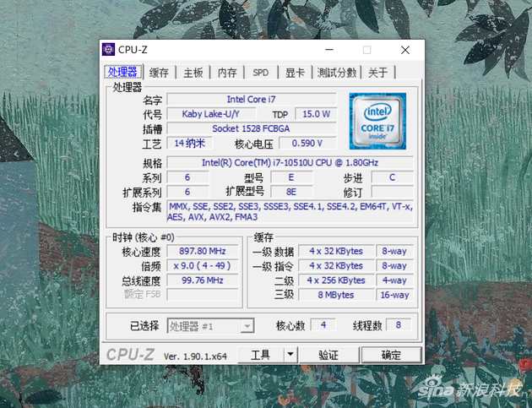Open the 显卡 tab
The image size is (532, 408).
point(295,73)
